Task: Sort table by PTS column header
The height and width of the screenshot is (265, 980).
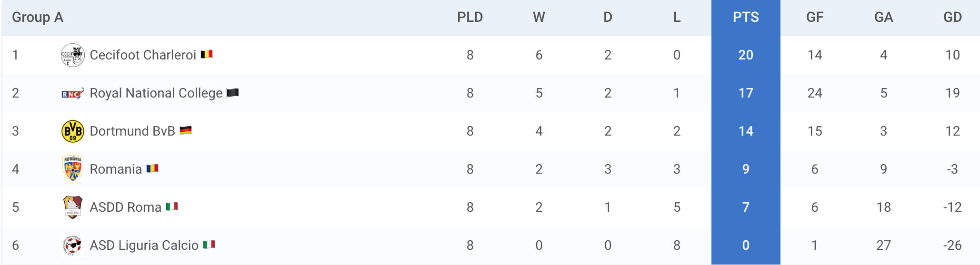Action: (x=746, y=18)
